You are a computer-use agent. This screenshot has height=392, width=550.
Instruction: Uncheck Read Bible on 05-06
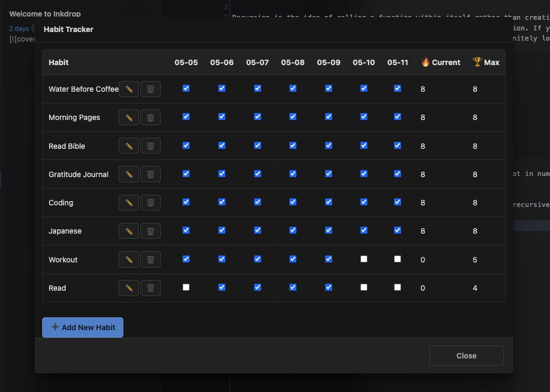click(222, 145)
